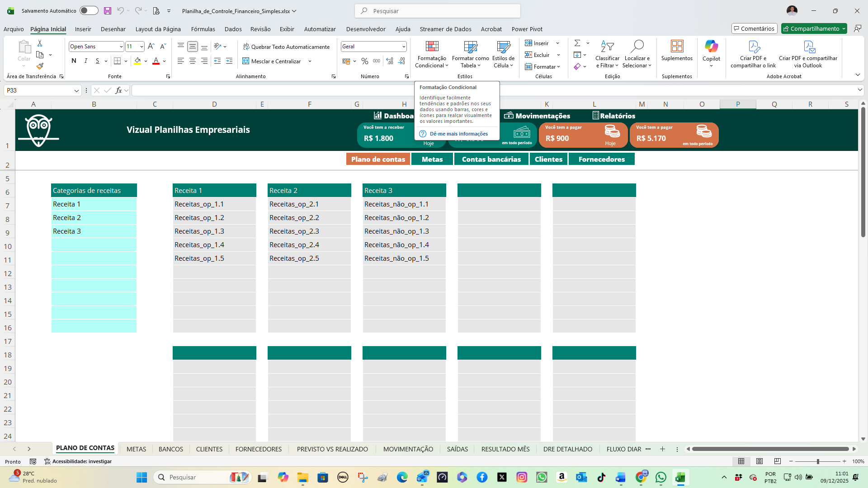The width and height of the screenshot is (868, 488).
Task: Switch to the MOVIMENTAÇÃO sheet tab
Action: [408, 449]
